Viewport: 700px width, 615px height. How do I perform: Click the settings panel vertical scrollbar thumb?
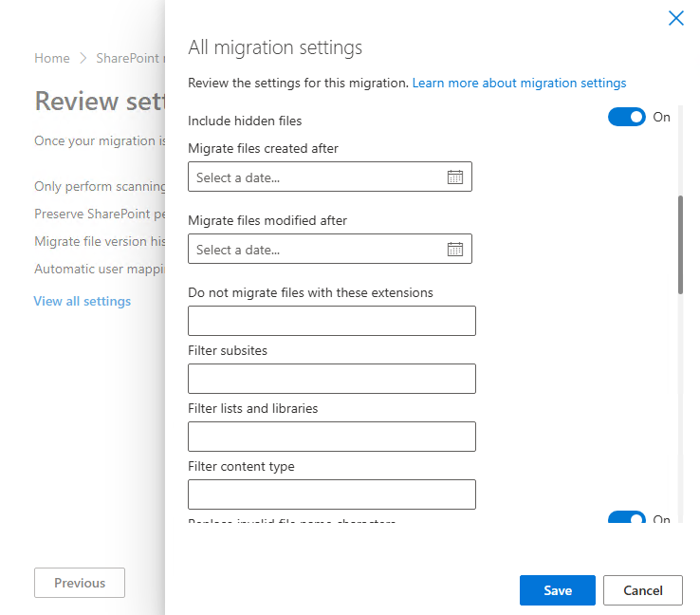[x=680, y=245]
